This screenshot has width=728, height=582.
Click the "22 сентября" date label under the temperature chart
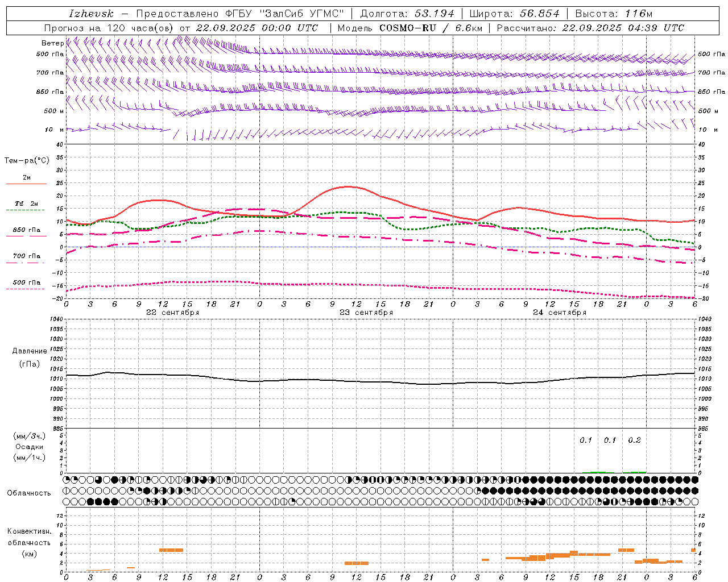click(172, 313)
